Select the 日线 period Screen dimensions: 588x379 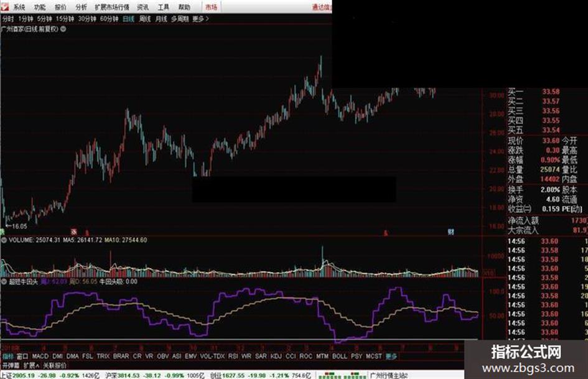[129, 19]
